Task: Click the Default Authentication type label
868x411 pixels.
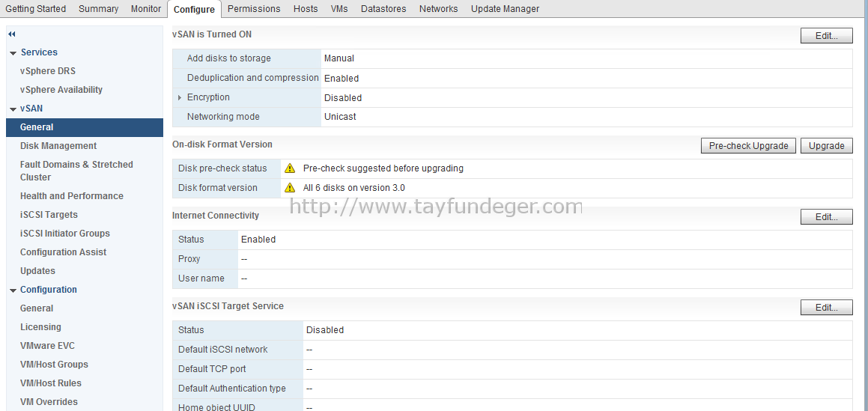Action: (x=232, y=389)
